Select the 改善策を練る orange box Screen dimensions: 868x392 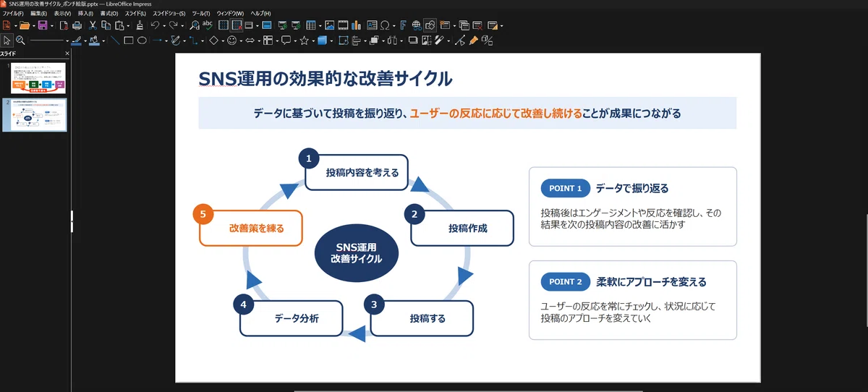(x=250, y=228)
